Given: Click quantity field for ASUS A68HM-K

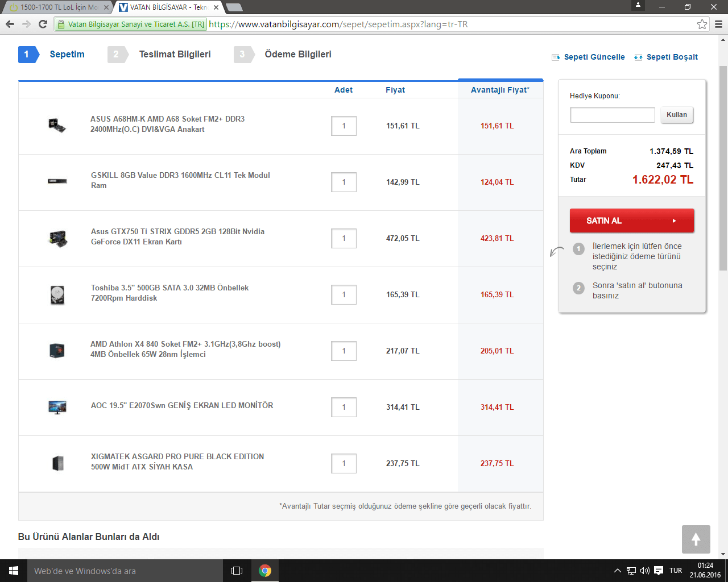Looking at the screenshot, I should [344, 126].
